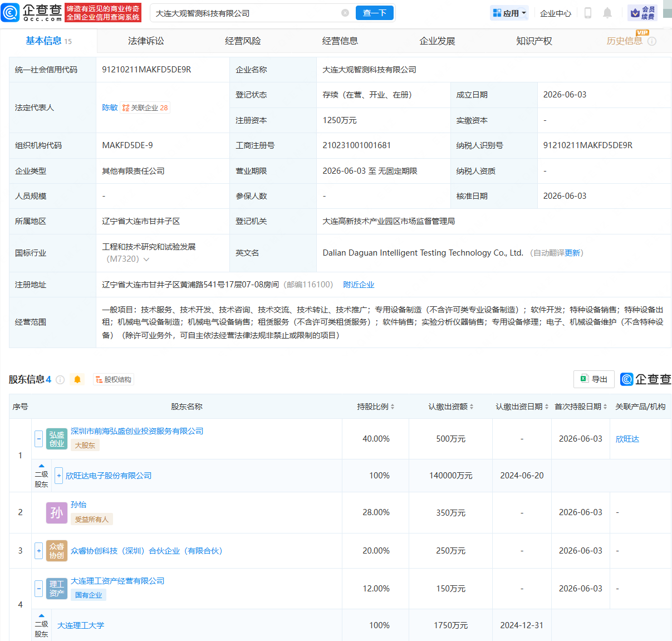672x641 pixels.
Task: Click the 查一下 search button
Action: [x=375, y=13]
